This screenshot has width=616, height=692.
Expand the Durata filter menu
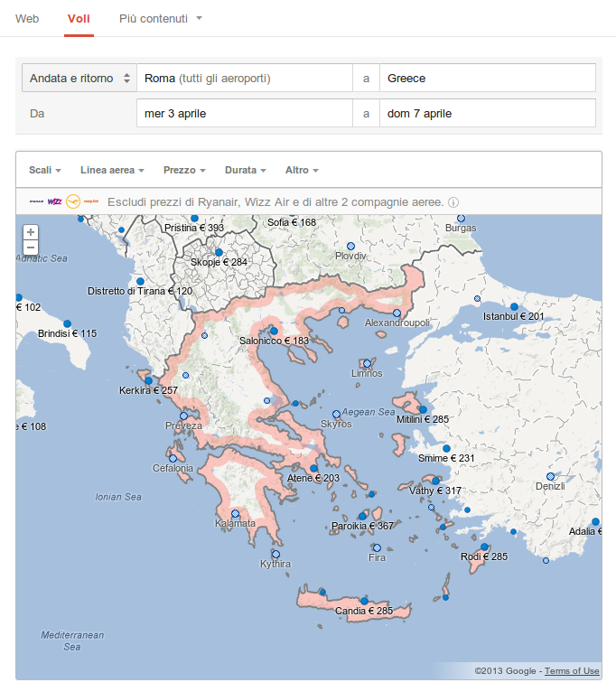pos(245,170)
